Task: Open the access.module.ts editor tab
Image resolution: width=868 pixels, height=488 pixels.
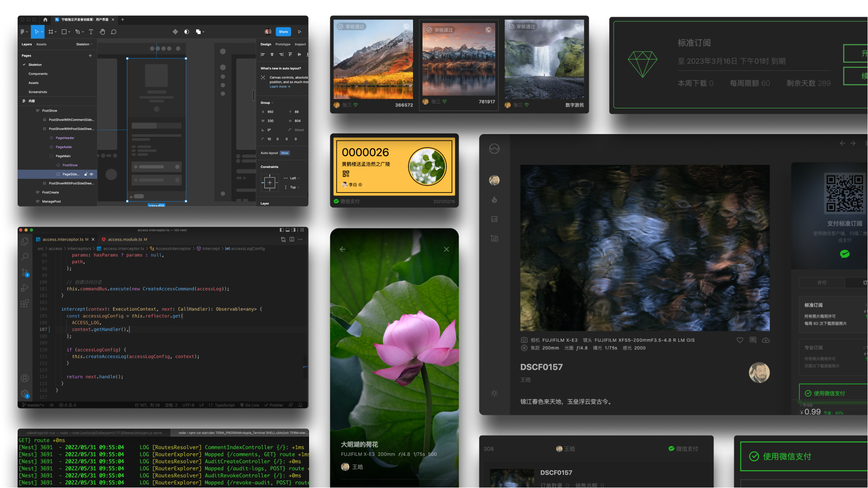Action: coord(125,240)
